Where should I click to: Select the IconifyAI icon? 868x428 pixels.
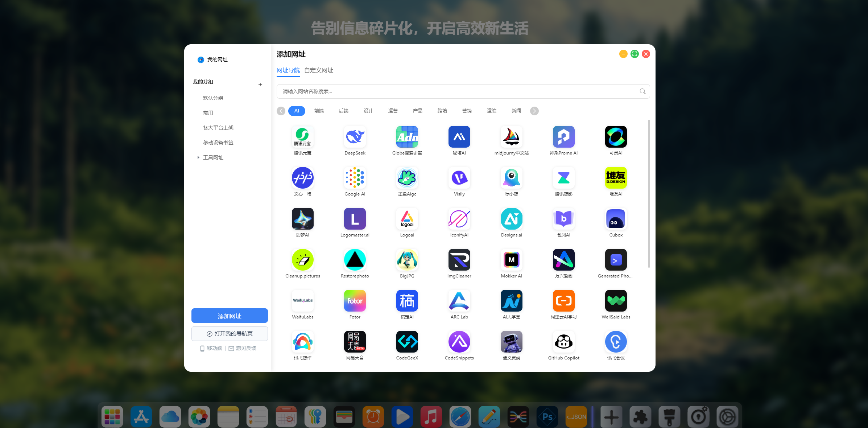[x=459, y=219]
